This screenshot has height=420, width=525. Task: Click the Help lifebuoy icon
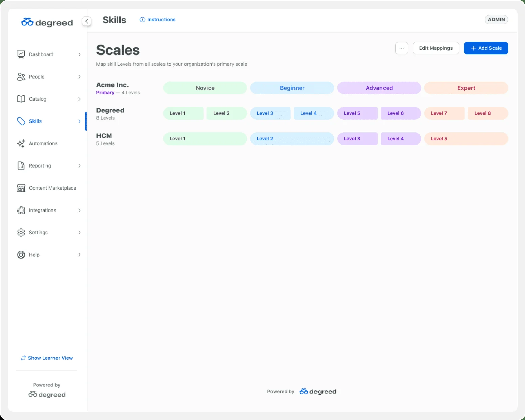pyautogui.click(x=21, y=255)
